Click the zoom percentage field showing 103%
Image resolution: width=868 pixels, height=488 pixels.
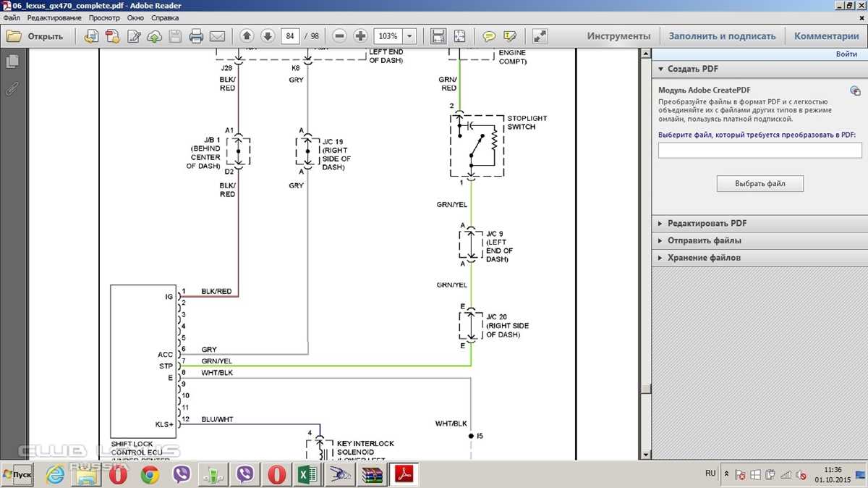pos(388,35)
